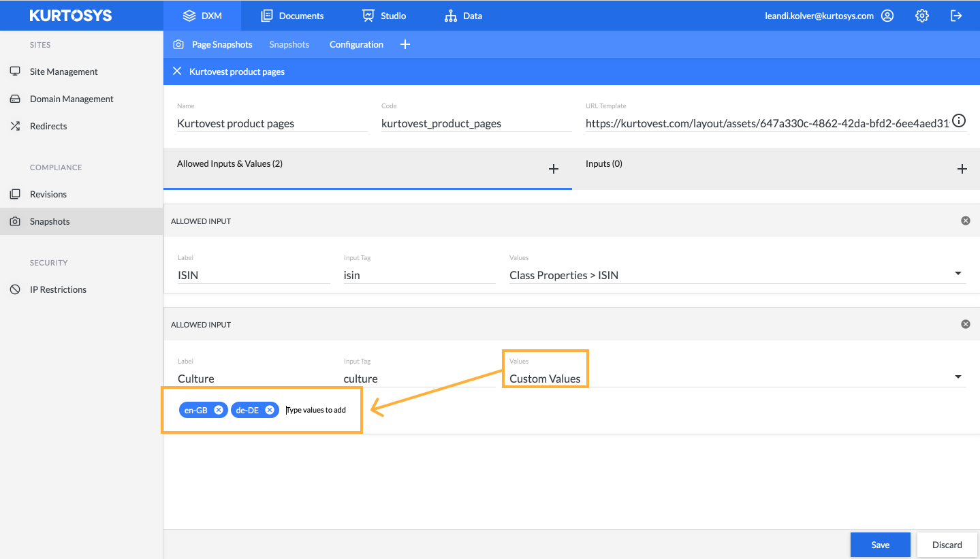Click the user account profile icon
This screenshot has width=980, height=559.
[x=887, y=16]
